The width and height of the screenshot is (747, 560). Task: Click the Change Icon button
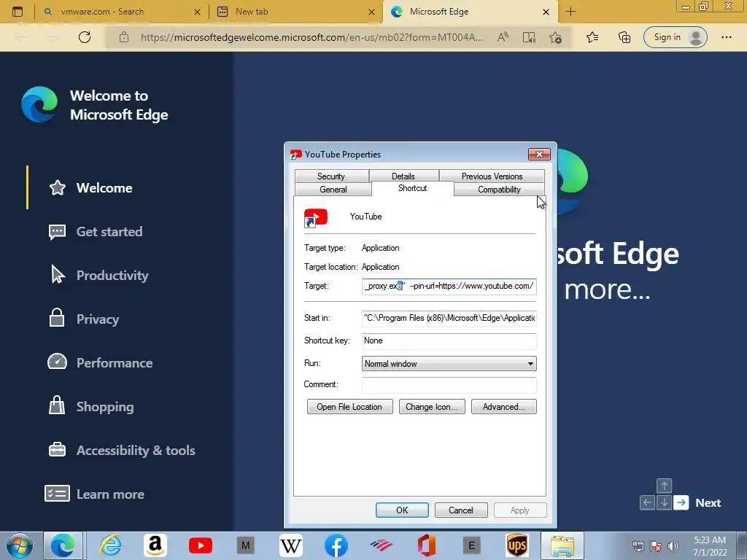click(x=432, y=407)
